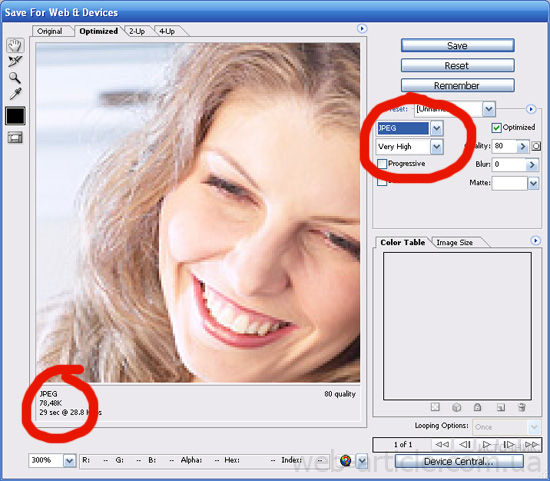Switch to the Image Size tab
The width and height of the screenshot is (550, 481).
click(455, 242)
